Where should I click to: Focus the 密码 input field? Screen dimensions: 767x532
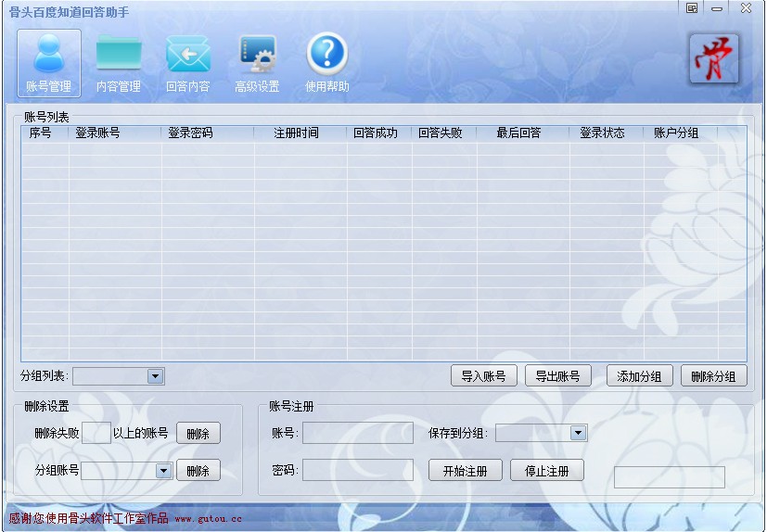click(358, 470)
